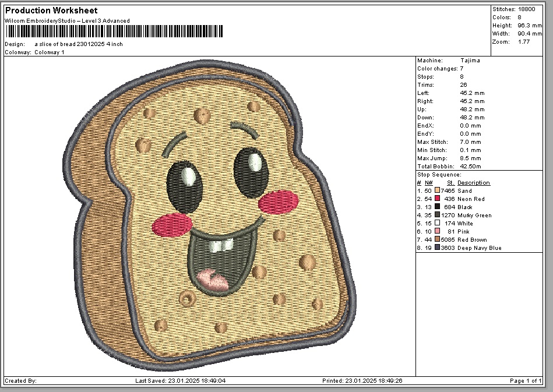
Task: Click the 'Sand' description text
Action: click(x=464, y=190)
